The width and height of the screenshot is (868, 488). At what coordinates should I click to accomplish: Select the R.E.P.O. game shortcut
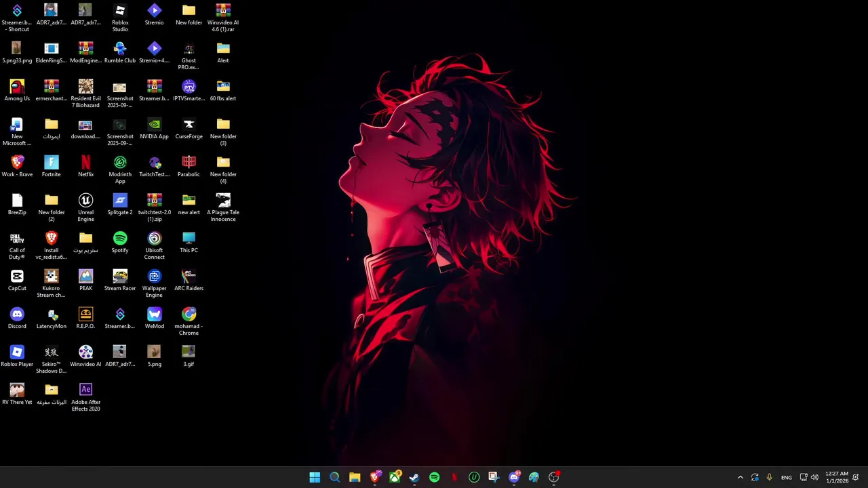85,318
